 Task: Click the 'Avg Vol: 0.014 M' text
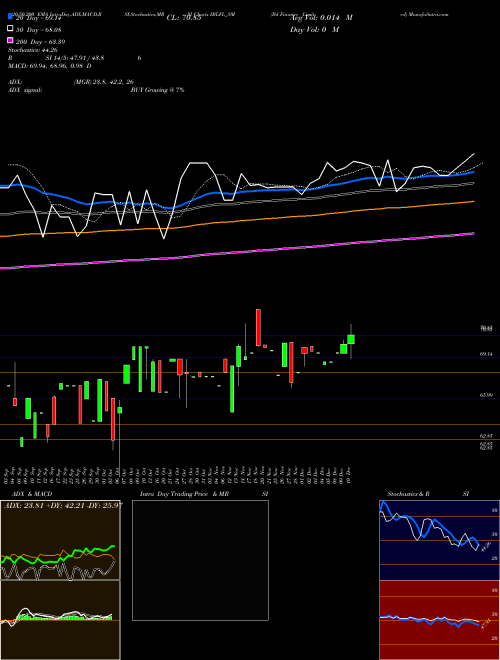pyautogui.click(x=322, y=18)
